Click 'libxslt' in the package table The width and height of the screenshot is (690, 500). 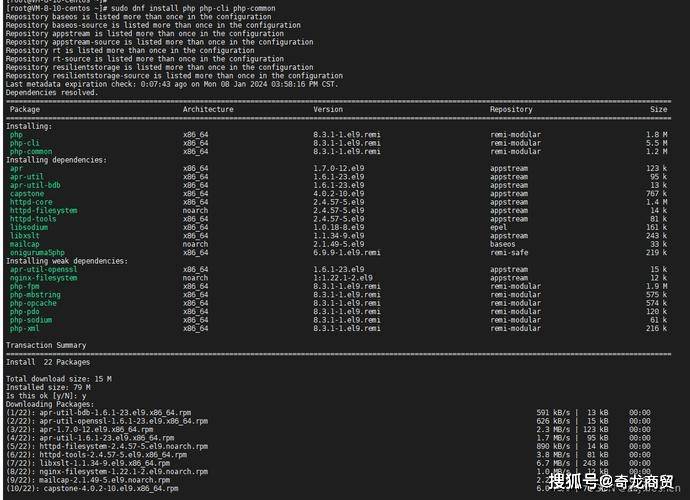pyautogui.click(x=25, y=235)
